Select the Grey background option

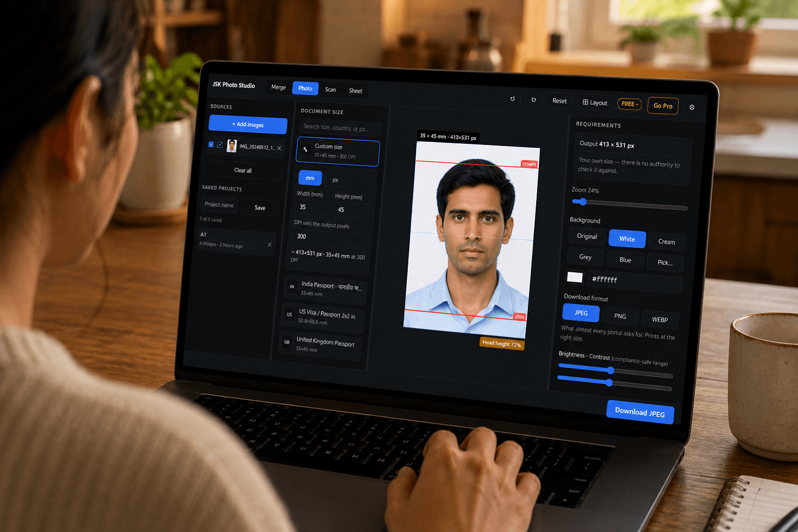coord(585,257)
